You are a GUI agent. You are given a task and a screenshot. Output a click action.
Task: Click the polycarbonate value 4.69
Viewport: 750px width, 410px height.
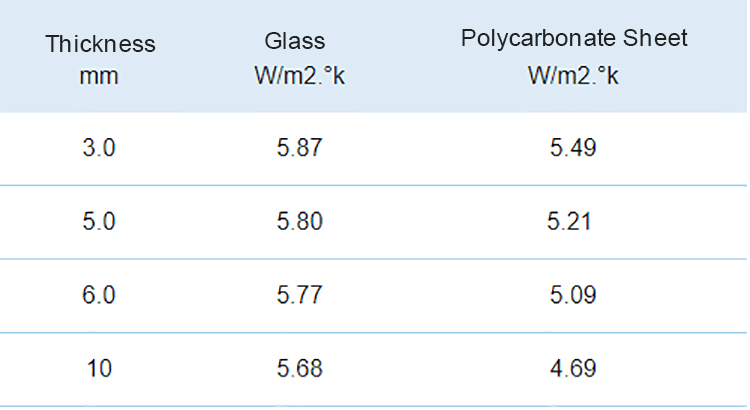tap(573, 368)
